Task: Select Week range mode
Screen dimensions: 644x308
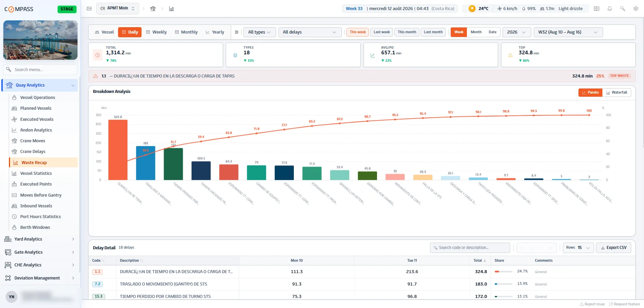Action: pyautogui.click(x=459, y=32)
